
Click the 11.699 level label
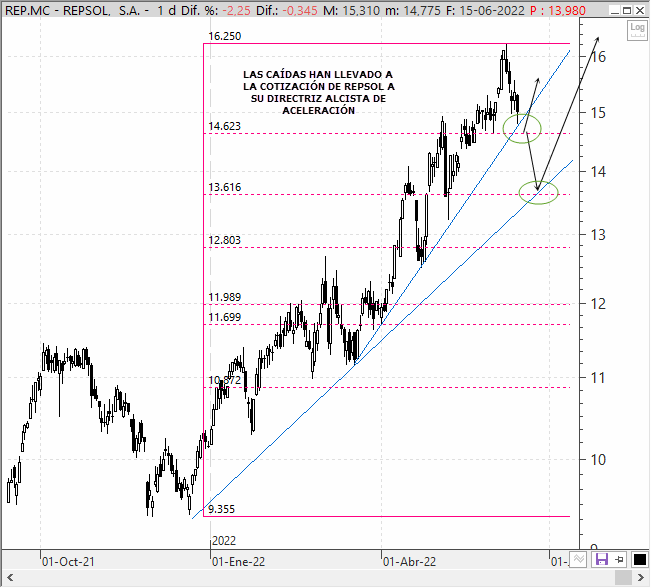(225, 318)
